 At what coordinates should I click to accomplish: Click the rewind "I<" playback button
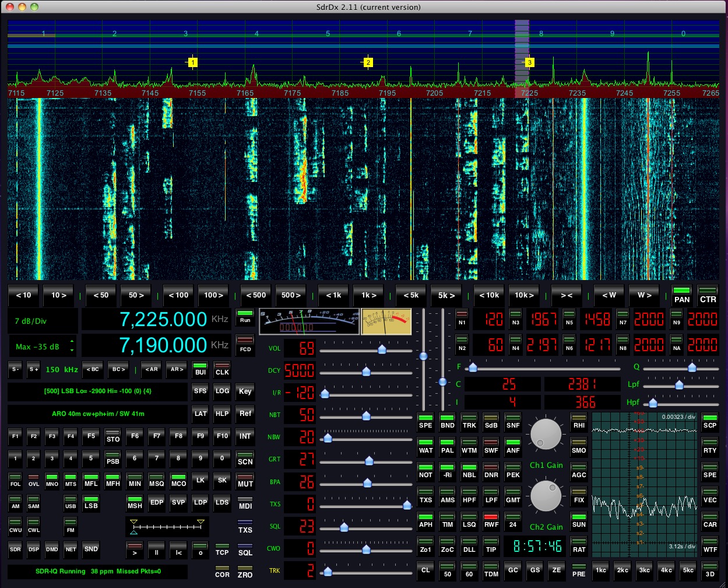178,551
